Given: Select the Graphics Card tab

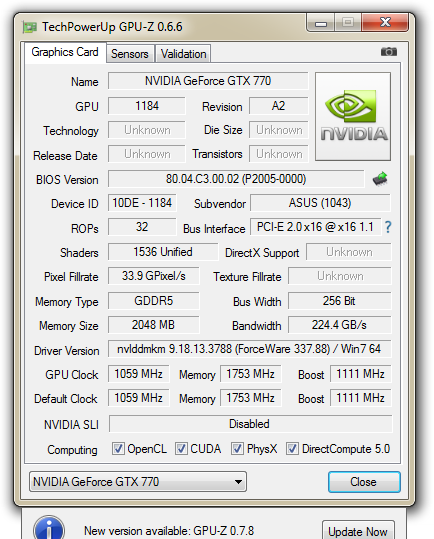Looking at the screenshot, I should pyautogui.click(x=65, y=52).
